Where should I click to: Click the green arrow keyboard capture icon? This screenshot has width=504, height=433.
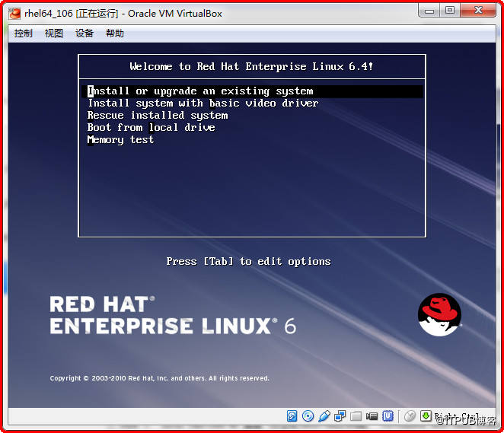click(426, 416)
